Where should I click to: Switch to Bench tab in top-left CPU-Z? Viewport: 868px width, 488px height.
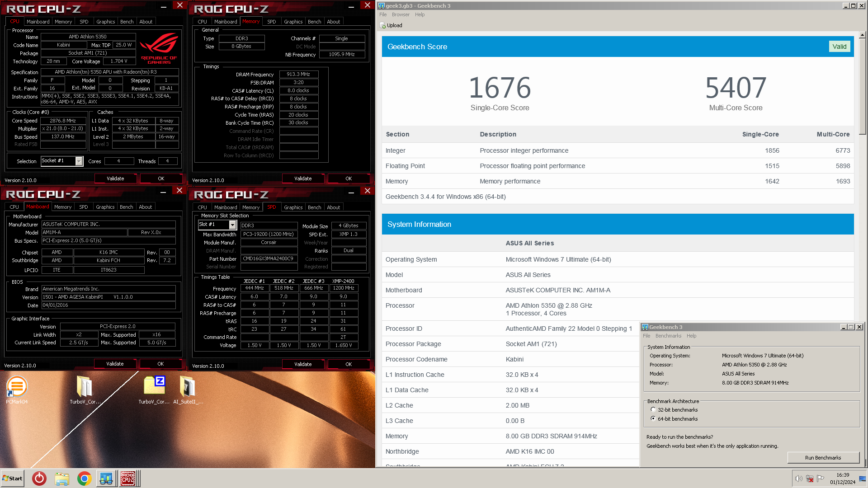click(x=127, y=22)
